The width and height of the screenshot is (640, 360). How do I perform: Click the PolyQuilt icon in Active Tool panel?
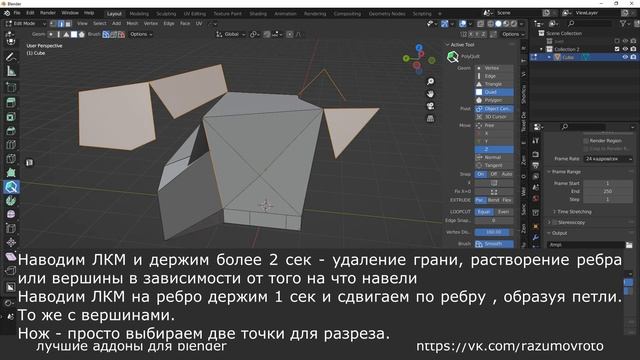tap(452, 57)
